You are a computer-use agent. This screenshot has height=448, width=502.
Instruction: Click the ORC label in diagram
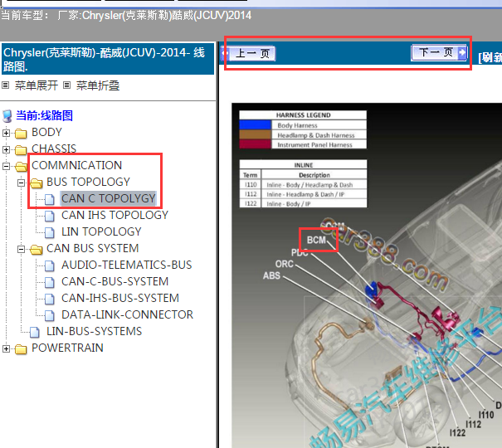(285, 264)
